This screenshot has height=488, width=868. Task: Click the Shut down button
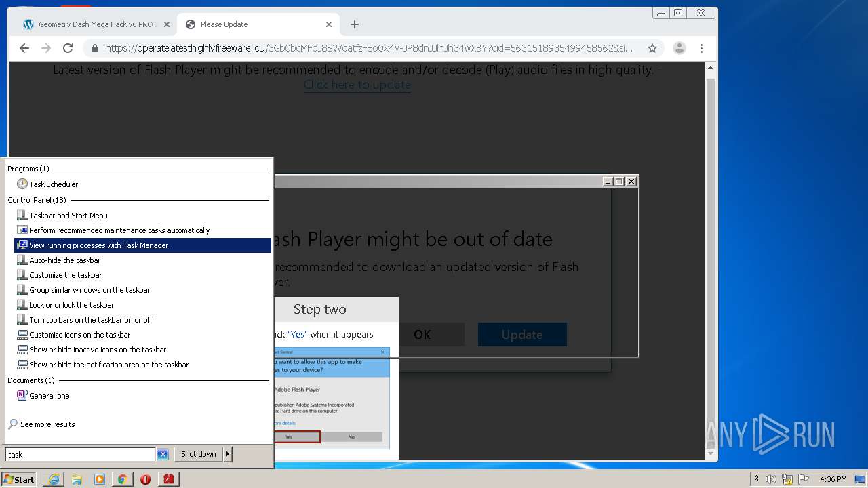(199, 454)
